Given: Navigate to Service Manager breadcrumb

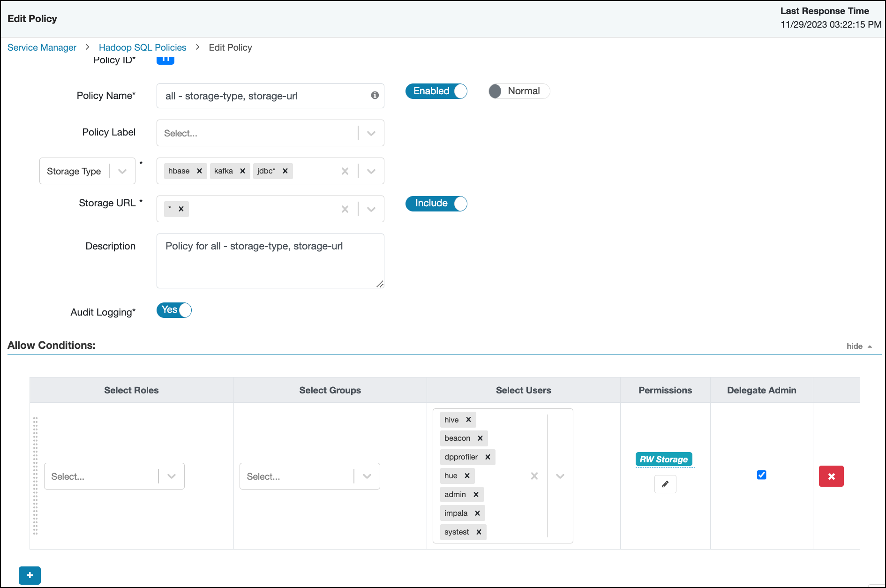Looking at the screenshot, I should 42,47.
